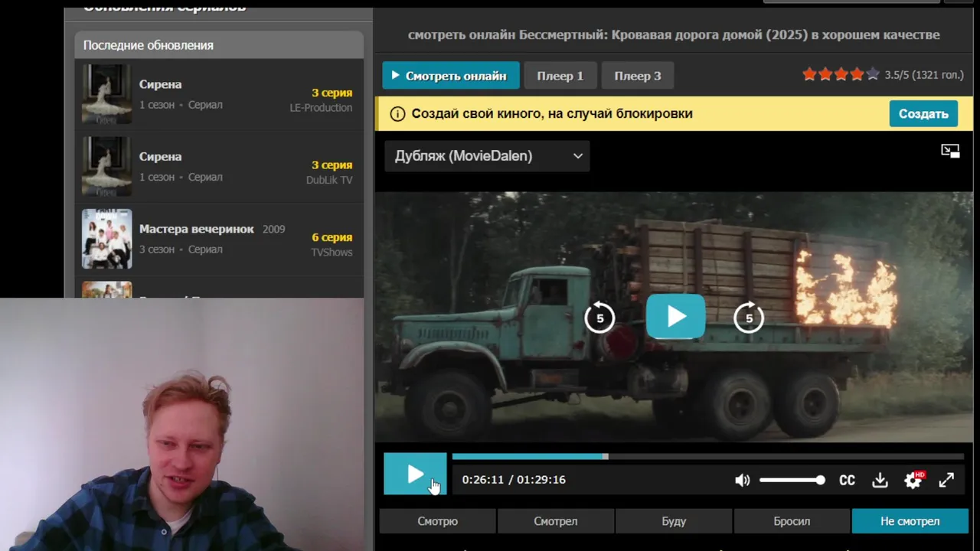Click the DubLik TV studio label
Screen dimensions: 980x551
tap(329, 180)
